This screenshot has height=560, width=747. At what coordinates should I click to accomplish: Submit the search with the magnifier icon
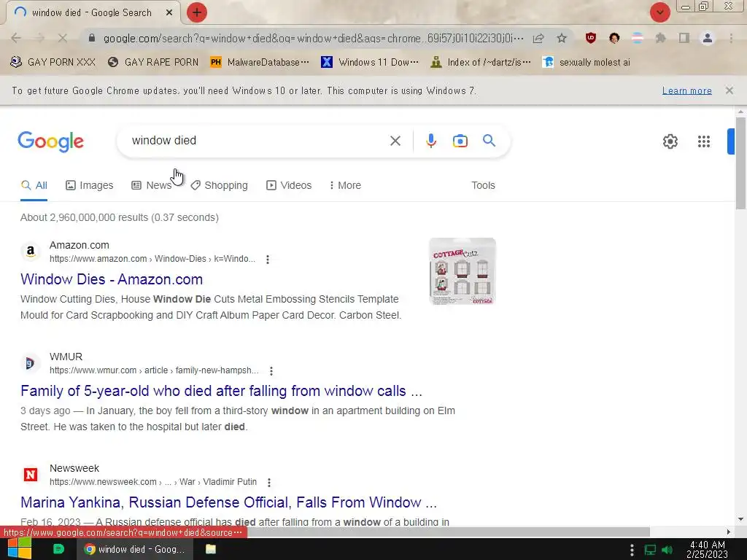pyautogui.click(x=489, y=141)
